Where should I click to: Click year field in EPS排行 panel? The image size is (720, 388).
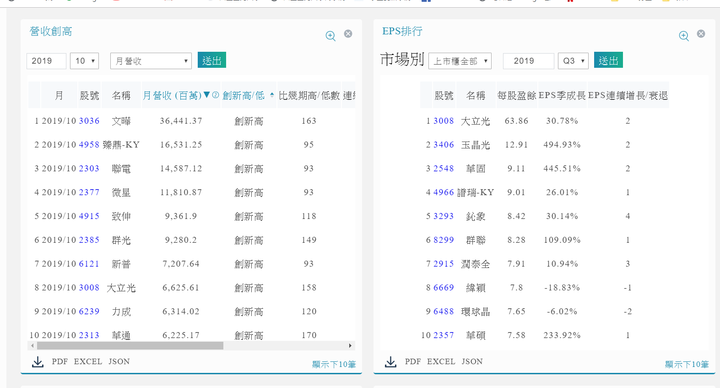529,61
